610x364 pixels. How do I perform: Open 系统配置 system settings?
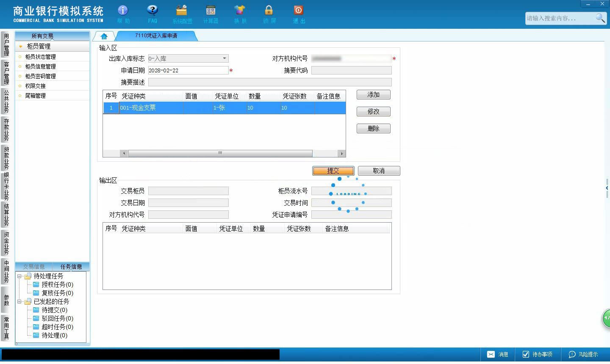click(182, 14)
